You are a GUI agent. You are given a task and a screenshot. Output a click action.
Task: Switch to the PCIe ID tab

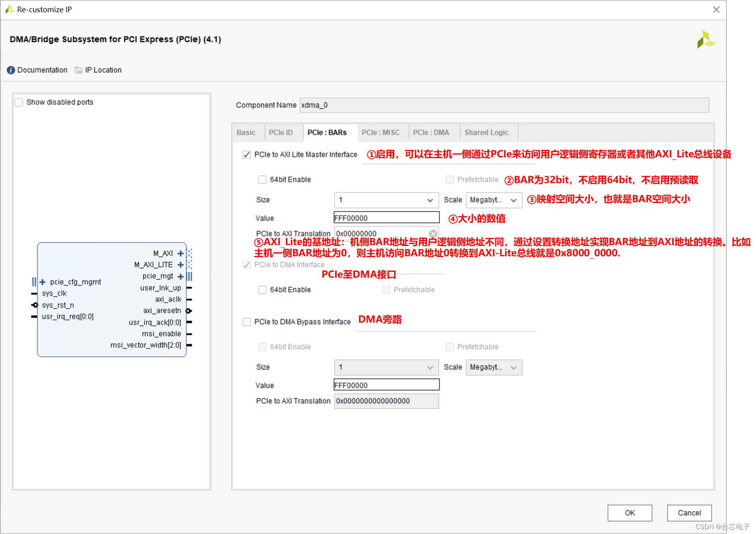[x=281, y=132]
